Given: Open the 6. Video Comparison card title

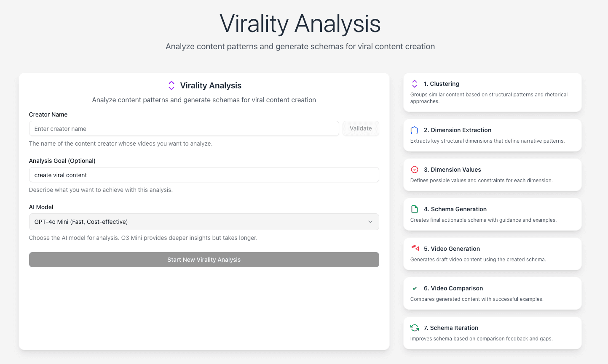Looking at the screenshot, I should tap(453, 288).
